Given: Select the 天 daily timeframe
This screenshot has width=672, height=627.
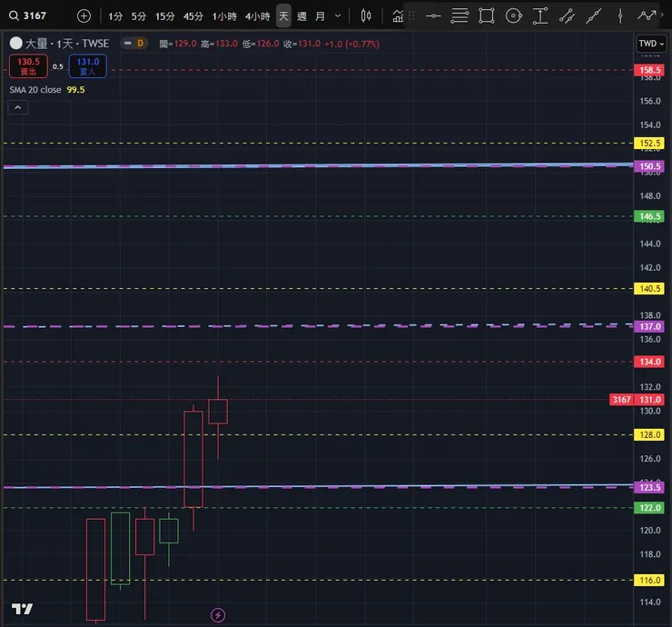Looking at the screenshot, I should (283, 16).
